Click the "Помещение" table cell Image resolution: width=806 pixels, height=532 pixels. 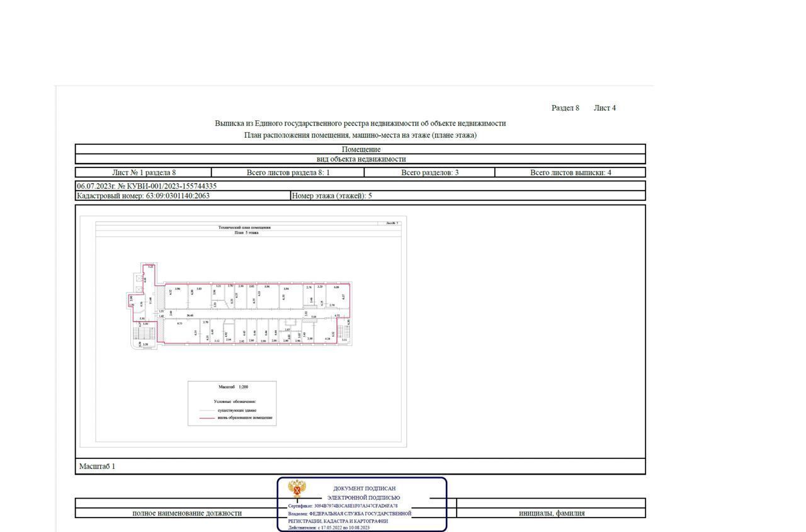click(x=361, y=149)
